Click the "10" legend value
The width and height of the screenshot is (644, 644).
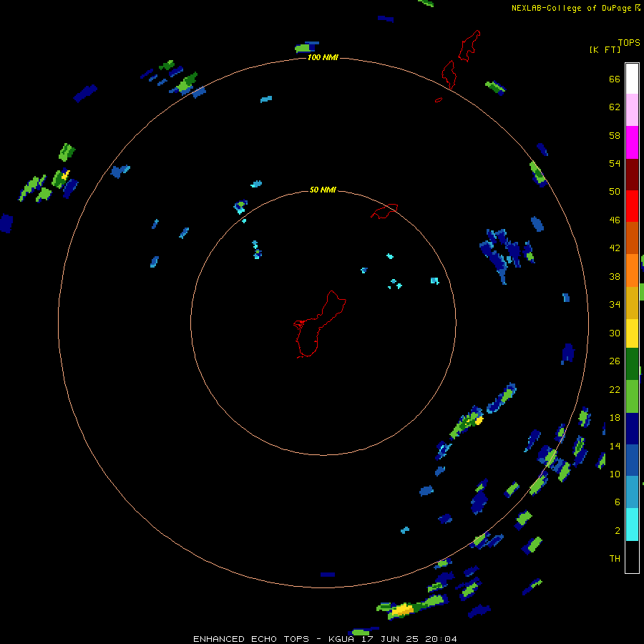point(615,474)
